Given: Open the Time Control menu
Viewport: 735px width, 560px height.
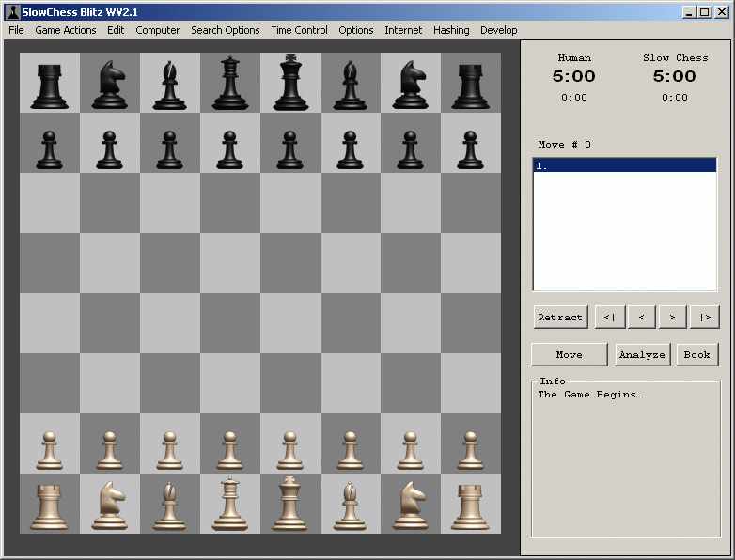Looking at the screenshot, I should pyautogui.click(x=299, y=30).
